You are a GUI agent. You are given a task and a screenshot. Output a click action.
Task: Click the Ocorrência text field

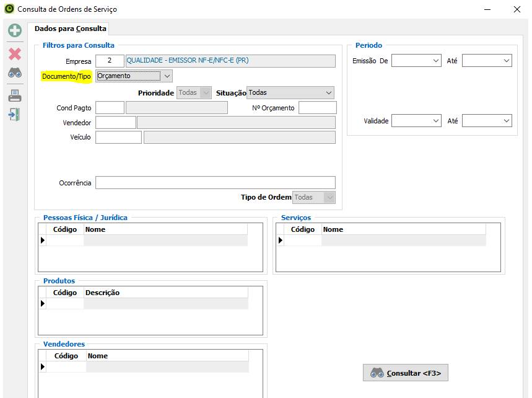(x=215, y=182)
